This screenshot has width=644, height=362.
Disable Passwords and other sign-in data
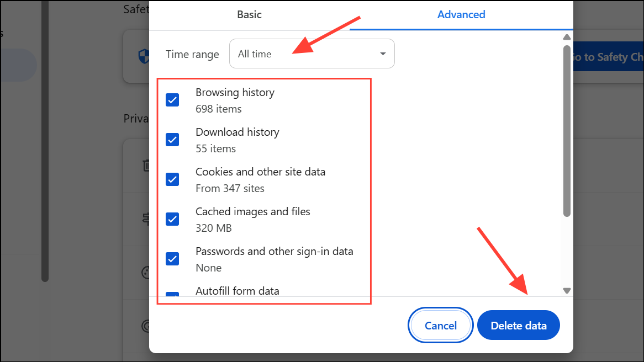[x=173, y=259]
